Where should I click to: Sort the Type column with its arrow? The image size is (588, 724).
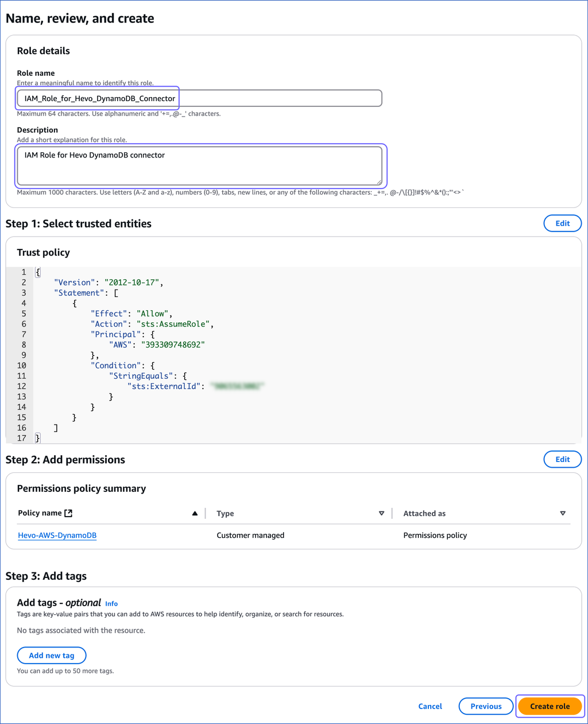click(381, 513)
